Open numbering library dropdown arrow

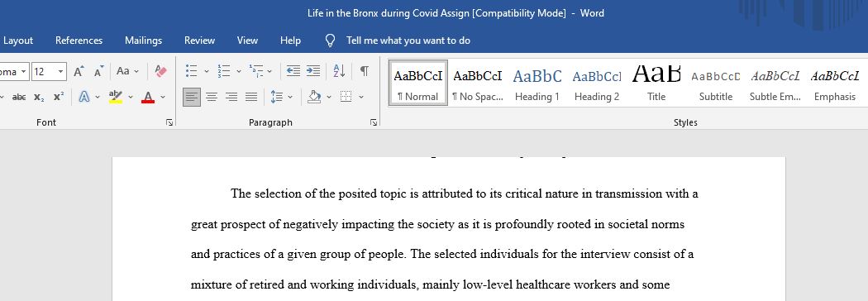click(239, 71)
